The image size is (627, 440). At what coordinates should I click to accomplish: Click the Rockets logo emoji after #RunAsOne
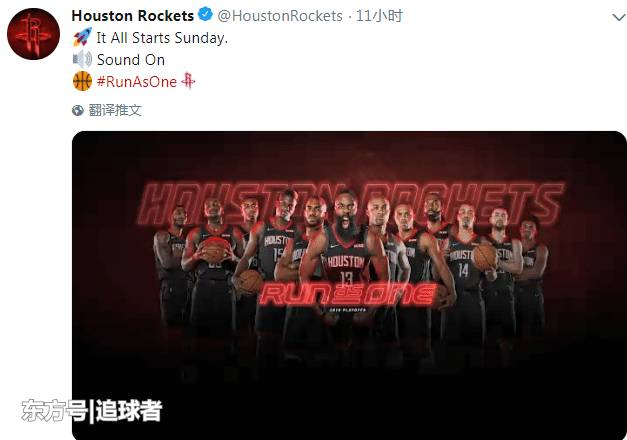point(188,81)
